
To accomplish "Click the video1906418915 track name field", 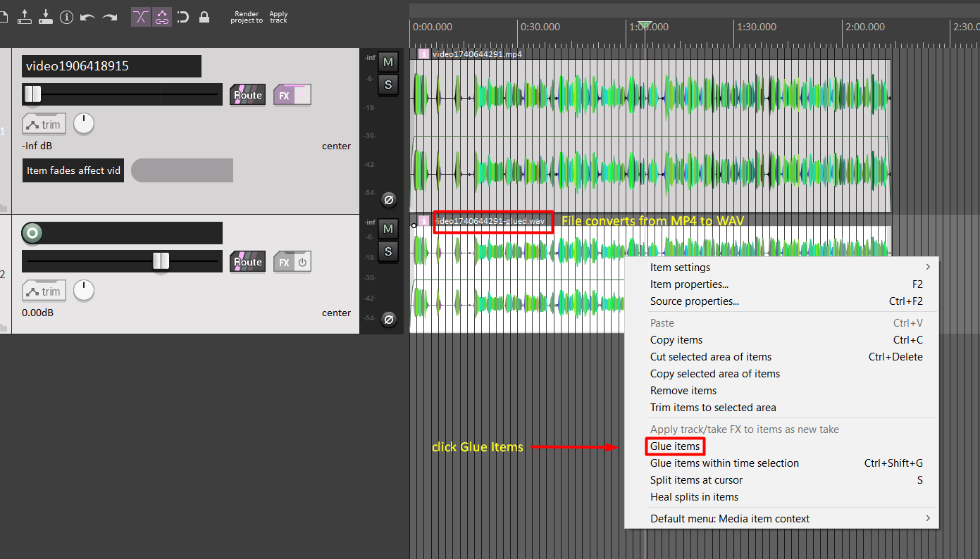I will [x=111, y=66].
